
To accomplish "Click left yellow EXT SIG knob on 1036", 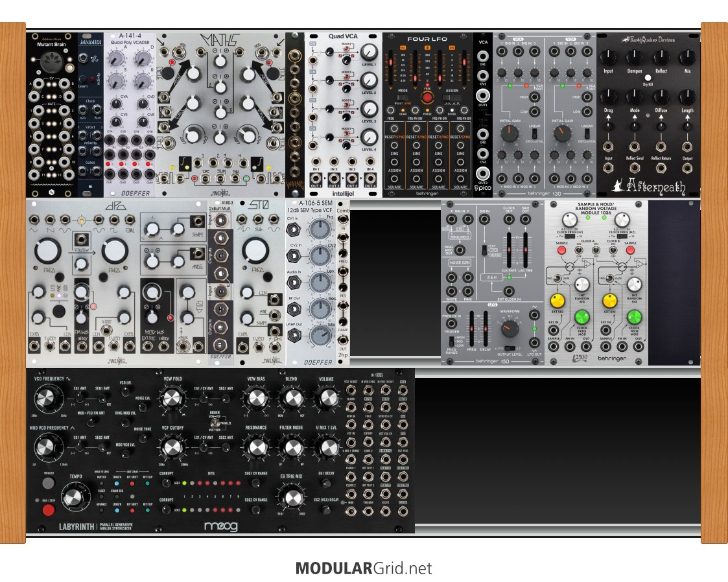I will click(557, 301).
